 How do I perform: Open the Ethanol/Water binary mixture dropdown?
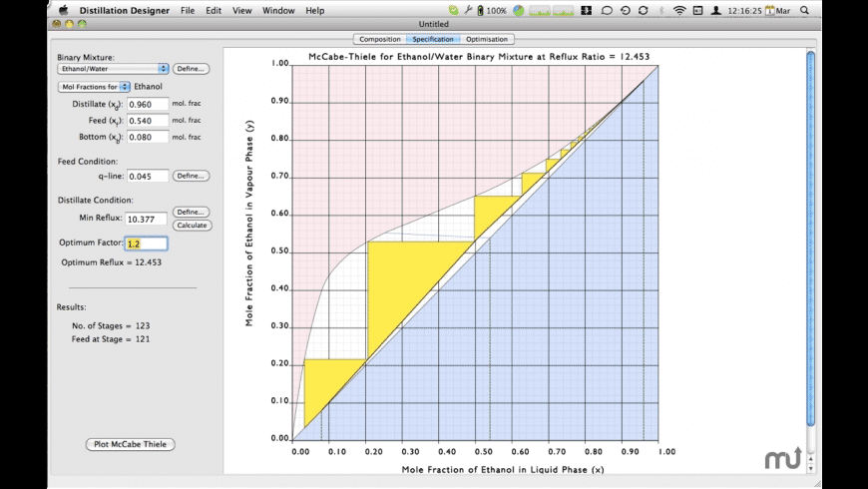point(113,69)
